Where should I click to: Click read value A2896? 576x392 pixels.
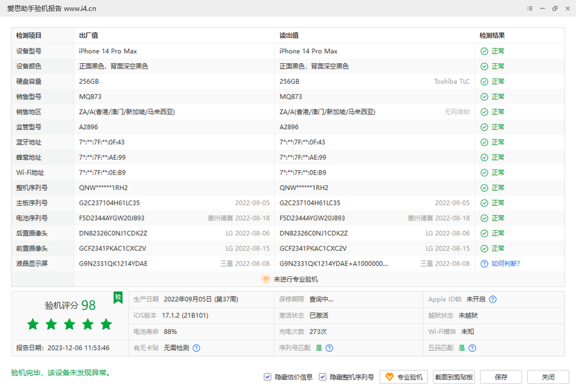coord(289,127)
